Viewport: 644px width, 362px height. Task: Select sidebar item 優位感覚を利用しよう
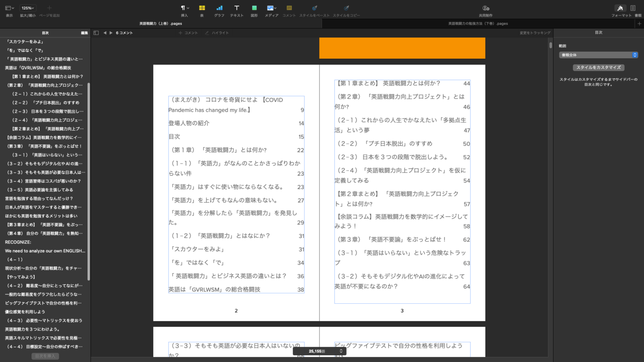25,312
